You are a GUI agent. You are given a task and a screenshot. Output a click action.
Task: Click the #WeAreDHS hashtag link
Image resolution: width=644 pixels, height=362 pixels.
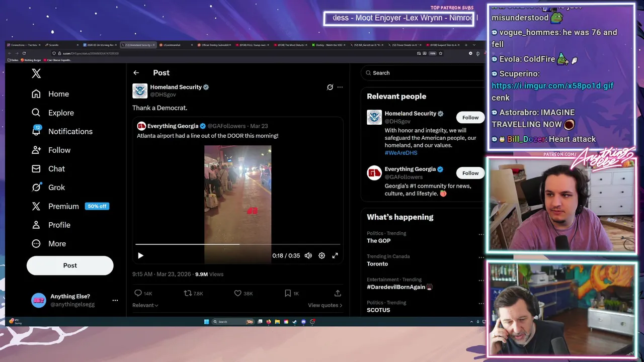click(401, 153)
